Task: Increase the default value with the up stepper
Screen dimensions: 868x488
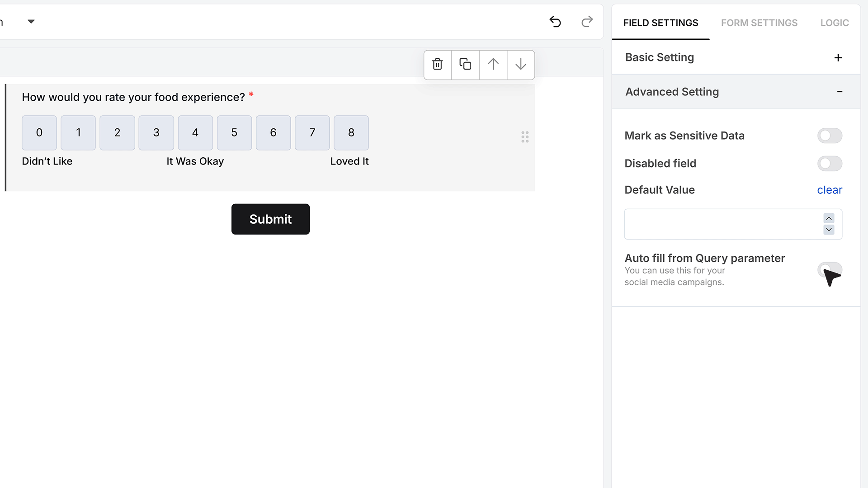Action: point(829,218)
